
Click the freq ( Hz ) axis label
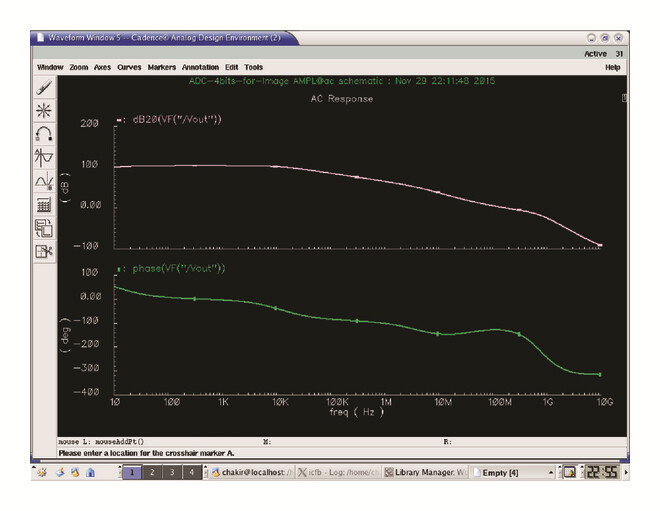point(357,412)
